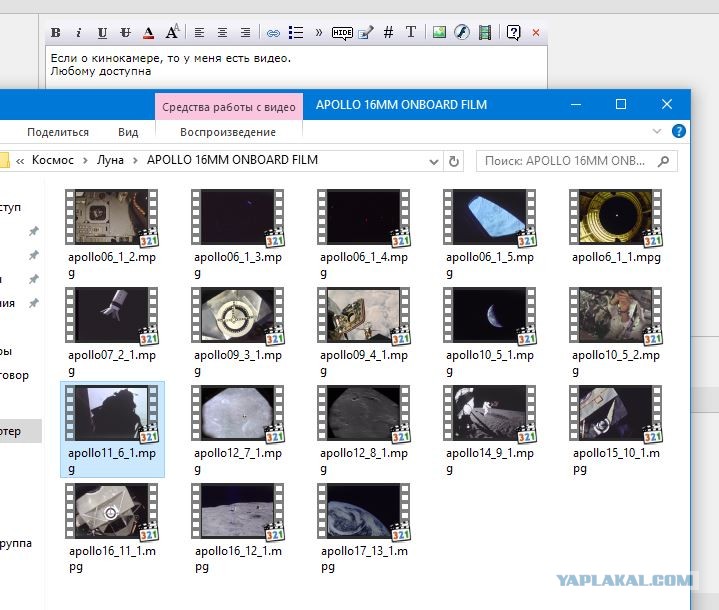Open the Воспроизведение ribbon tab
719x610 pixels.
(x=228, y=132)
